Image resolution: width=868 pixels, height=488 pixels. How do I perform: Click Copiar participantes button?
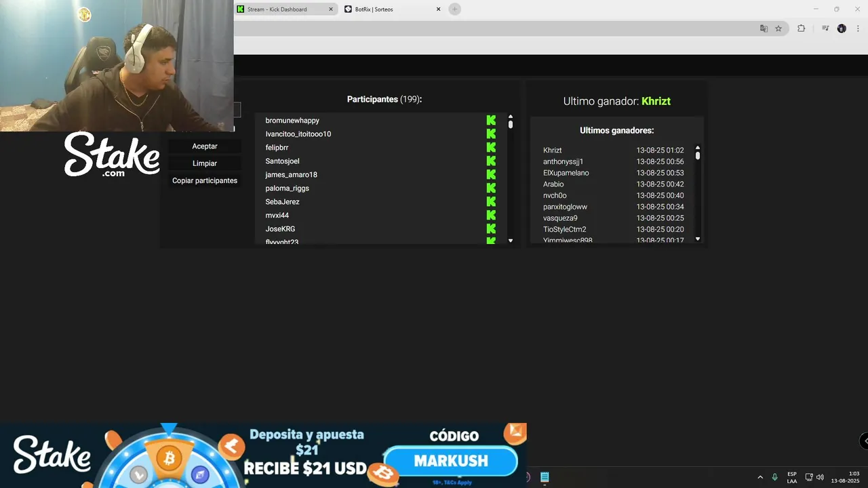(x=205, y=181)
